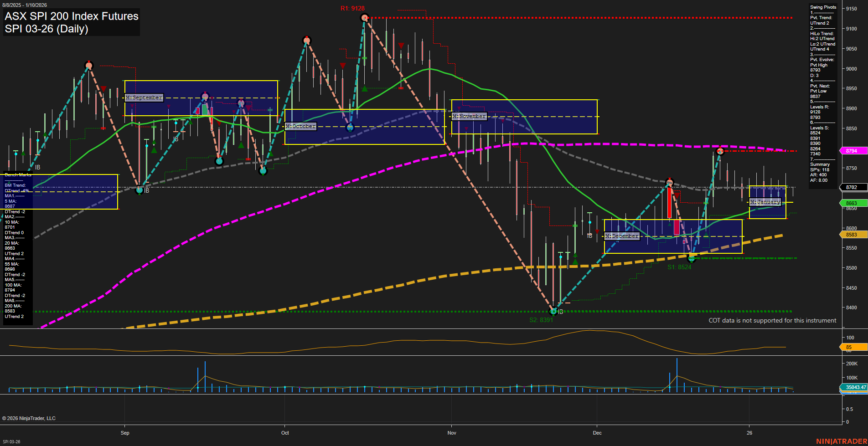Click the M:September region label

[144, 97]
